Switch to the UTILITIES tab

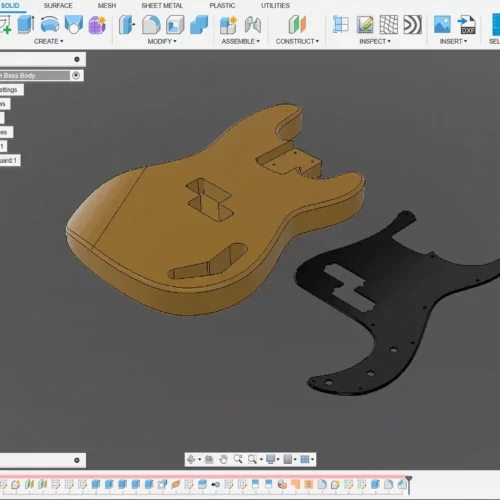click(275, 6)
